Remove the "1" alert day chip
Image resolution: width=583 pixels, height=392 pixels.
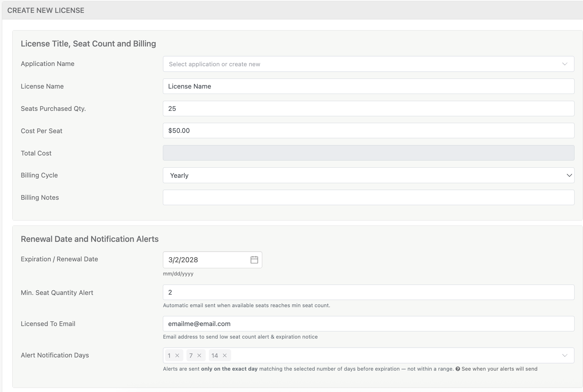(x=178, y=356)
